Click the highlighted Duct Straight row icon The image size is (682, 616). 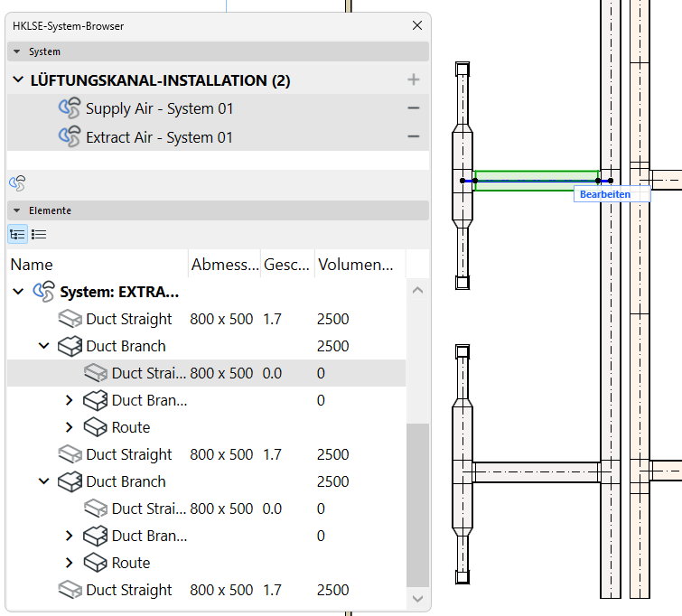[96, 373]
